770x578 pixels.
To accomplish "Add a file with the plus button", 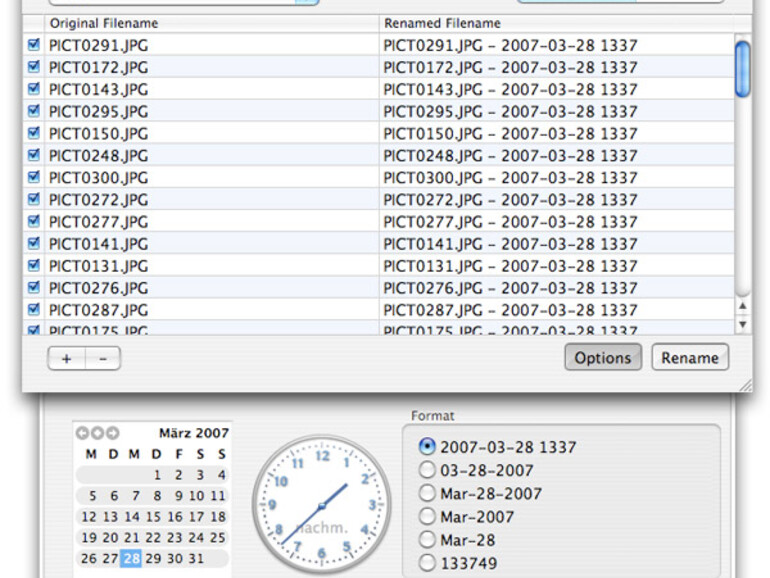I will click(66, 358).
